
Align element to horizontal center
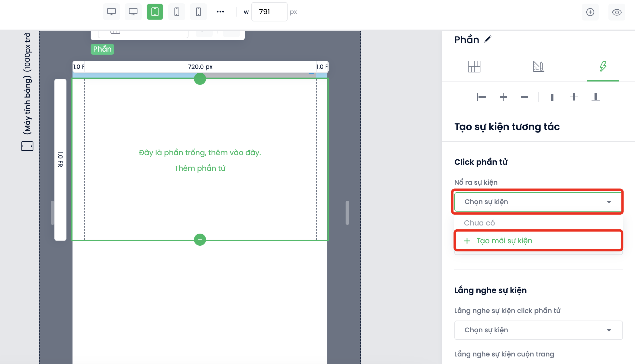[503, 97]
